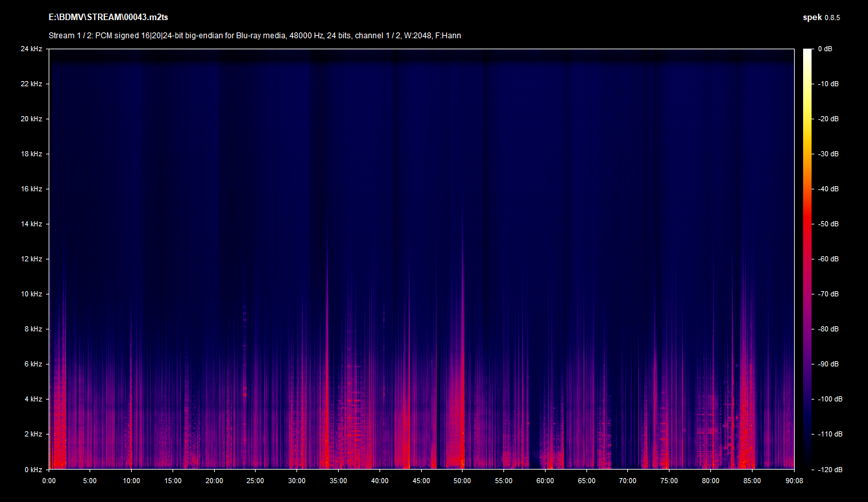Click the 75:00 time axis marker
868x502 pixels.
pyautogui.click(x=669, y=481)
